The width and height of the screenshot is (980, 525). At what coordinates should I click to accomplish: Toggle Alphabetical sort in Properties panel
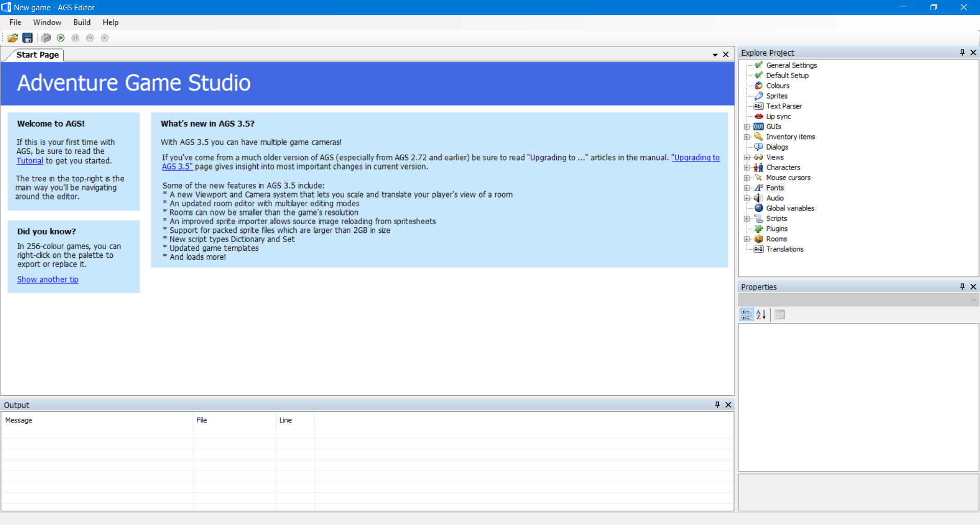(761, 315)
